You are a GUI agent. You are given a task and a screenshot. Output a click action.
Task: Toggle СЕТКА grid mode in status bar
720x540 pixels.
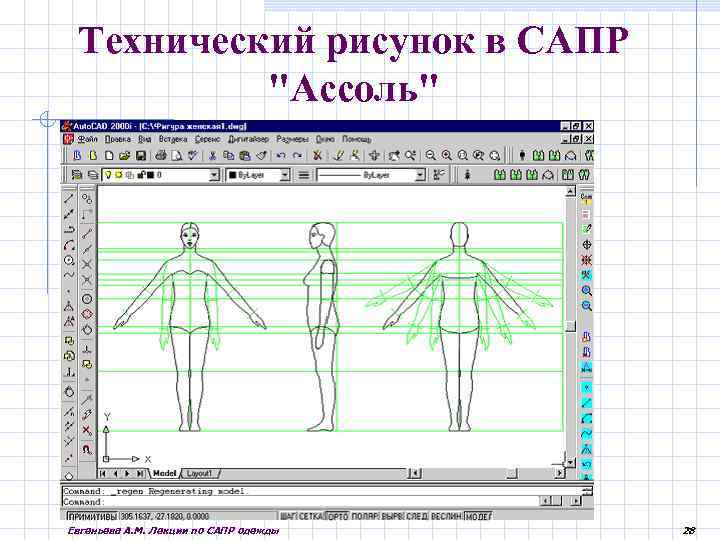click(311, 517)
